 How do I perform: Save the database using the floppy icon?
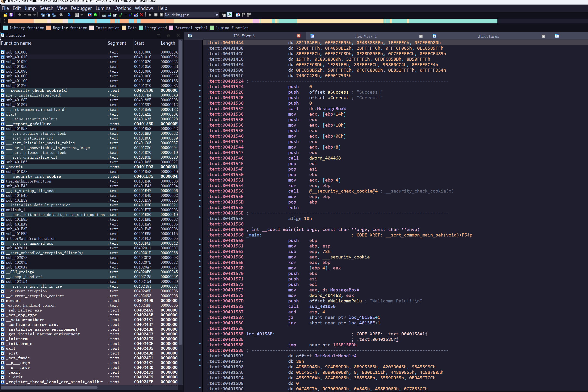[x=11, y=15]
